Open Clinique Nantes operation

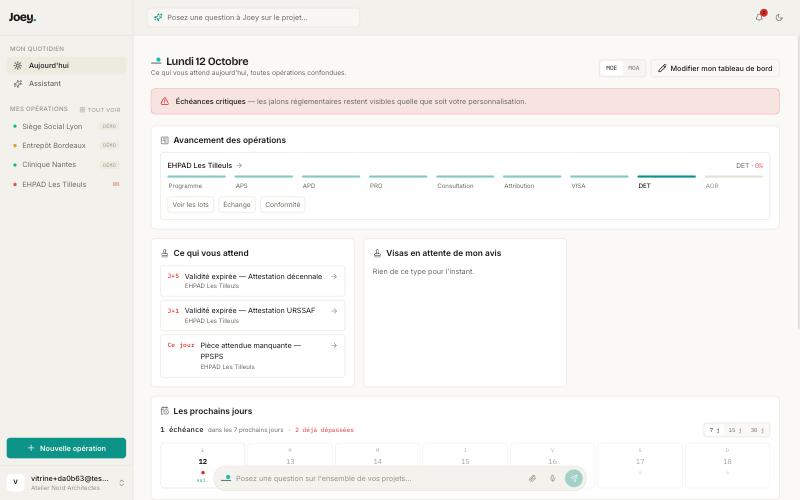66,164
